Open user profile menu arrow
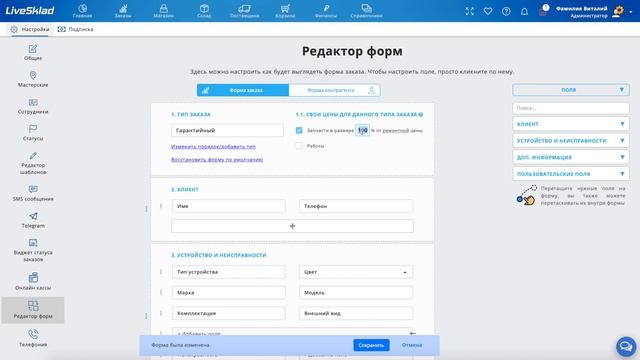 [631, 12]
